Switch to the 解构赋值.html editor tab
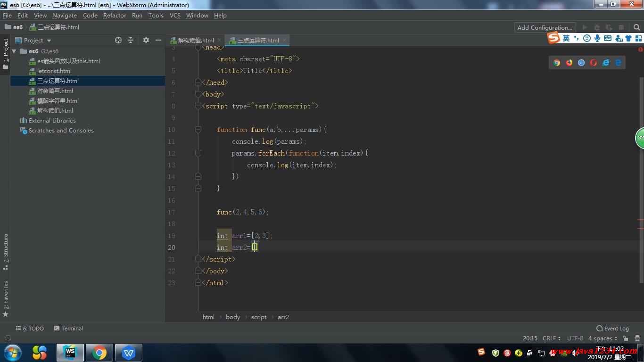The height and width of the screenshot is (362, 644). pos(196,40)
